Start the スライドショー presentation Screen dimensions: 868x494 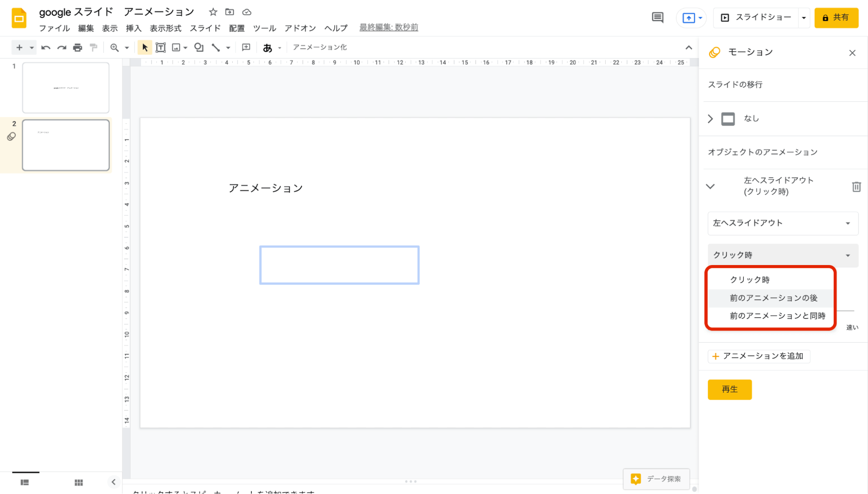click(756, 18)
